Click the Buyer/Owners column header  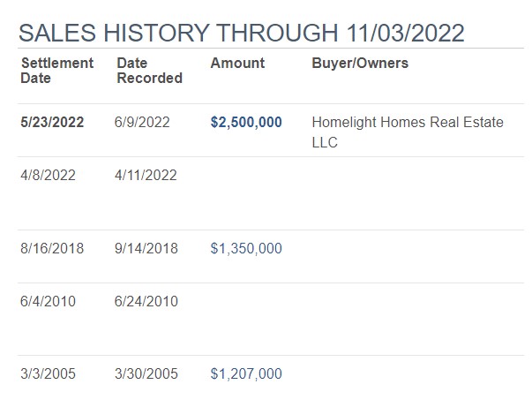360,64
